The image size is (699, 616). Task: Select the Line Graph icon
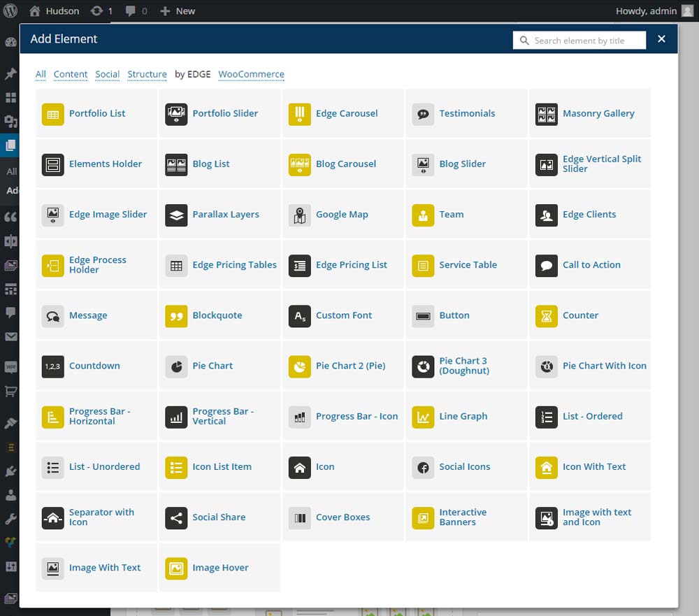(x=423, y=417)
